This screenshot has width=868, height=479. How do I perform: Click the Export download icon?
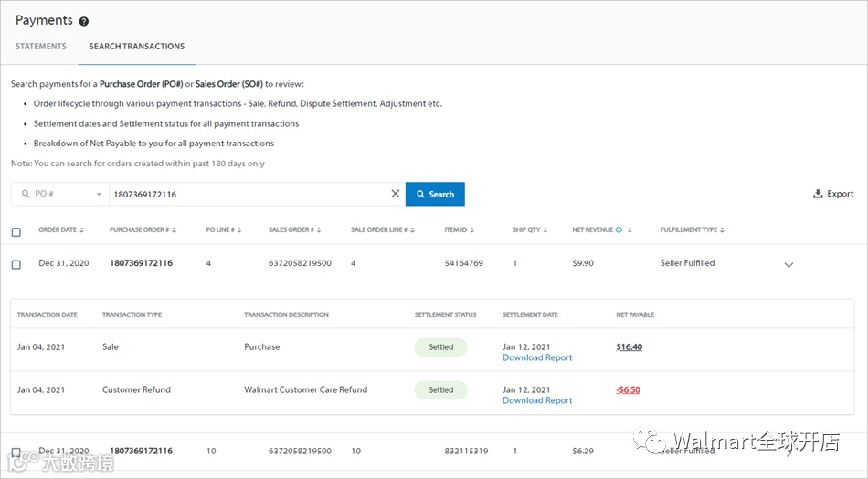coord(818,194)
